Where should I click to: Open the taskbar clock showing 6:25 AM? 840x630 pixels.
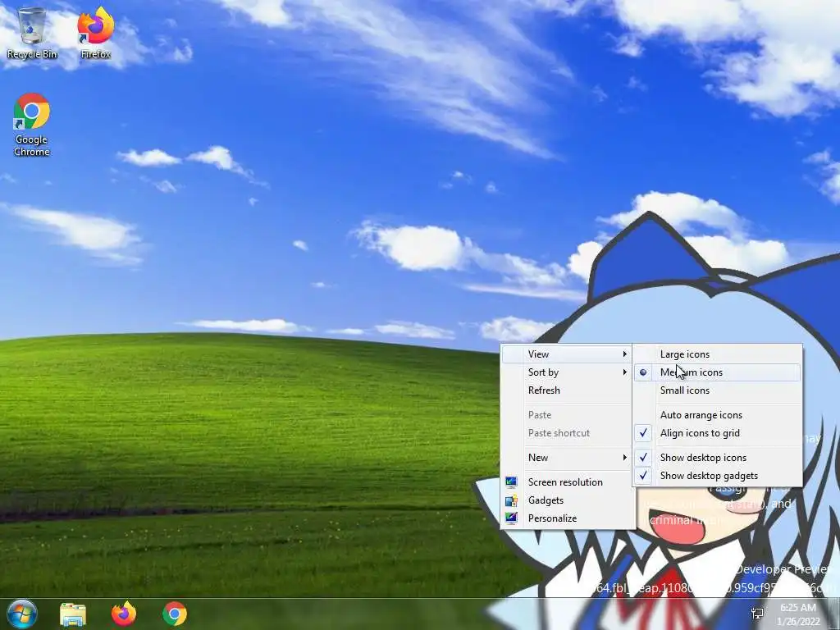pyautogui.click(x=798, y=614)
